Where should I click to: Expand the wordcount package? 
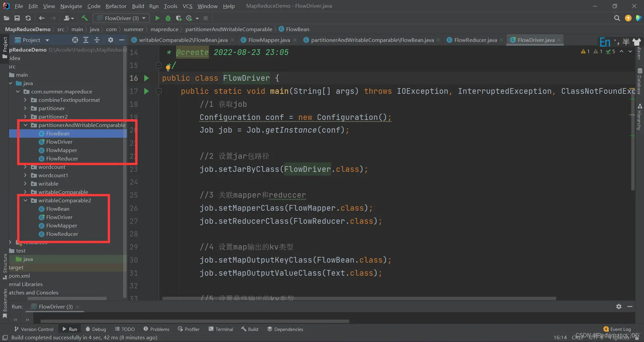25,167
